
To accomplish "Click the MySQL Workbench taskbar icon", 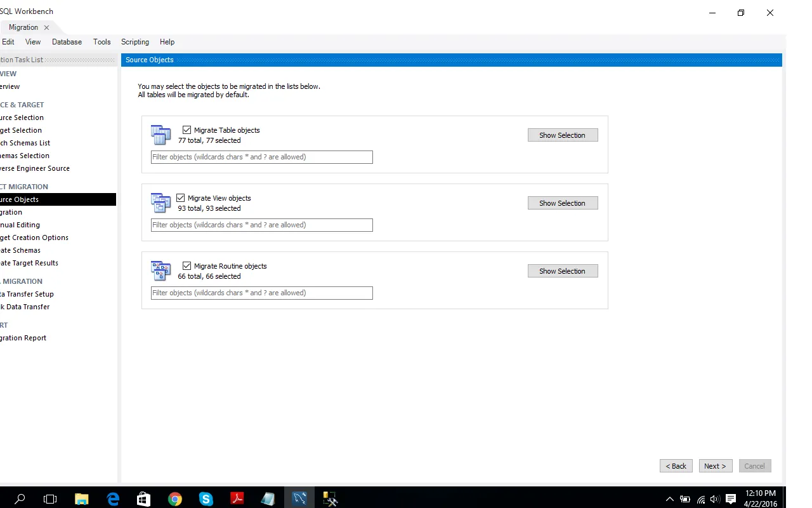I will point(299,498).
